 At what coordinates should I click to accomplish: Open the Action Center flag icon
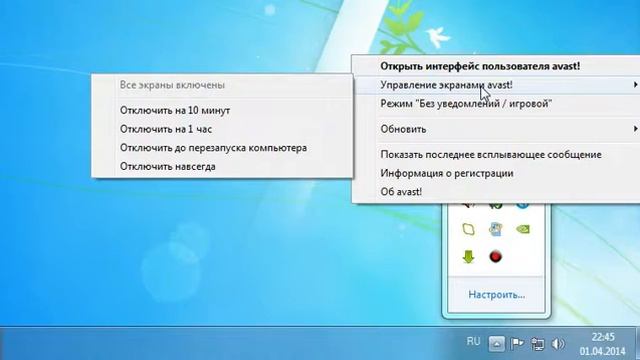coord(517,344)
